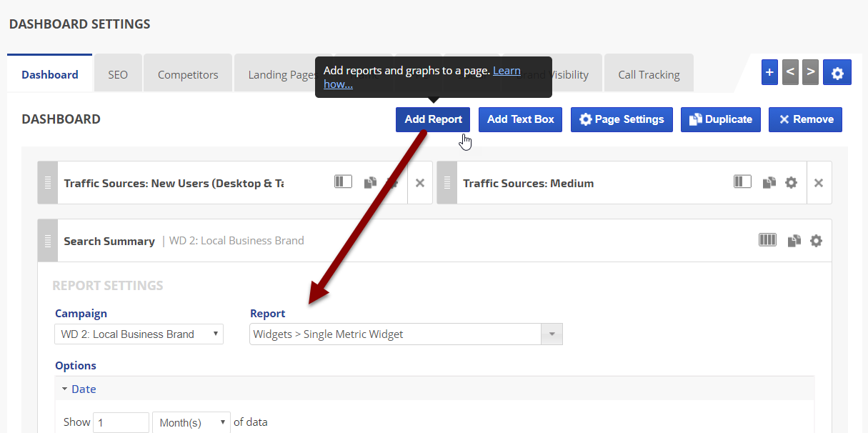Open the Call Tracking tab
Screen dimensions: 868x433
click(649, 74)
